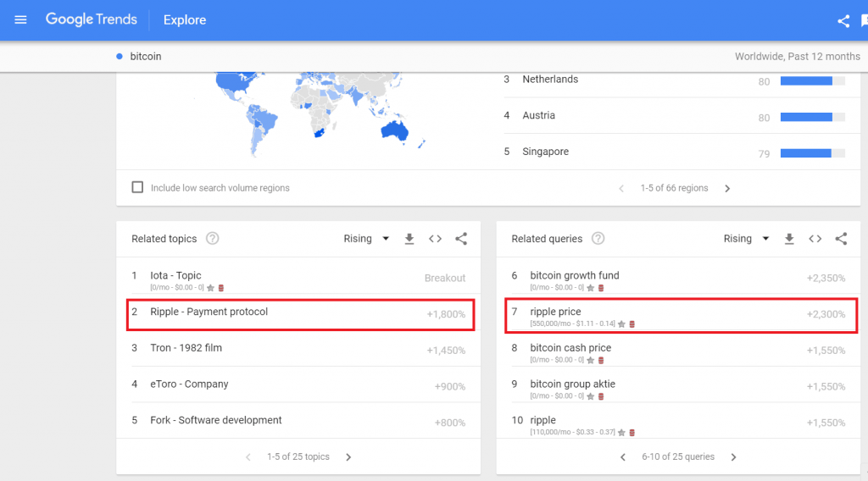Screen dimensions: 868x481
Task: Go to next page of regions
Action: click(x=727, y=189)
